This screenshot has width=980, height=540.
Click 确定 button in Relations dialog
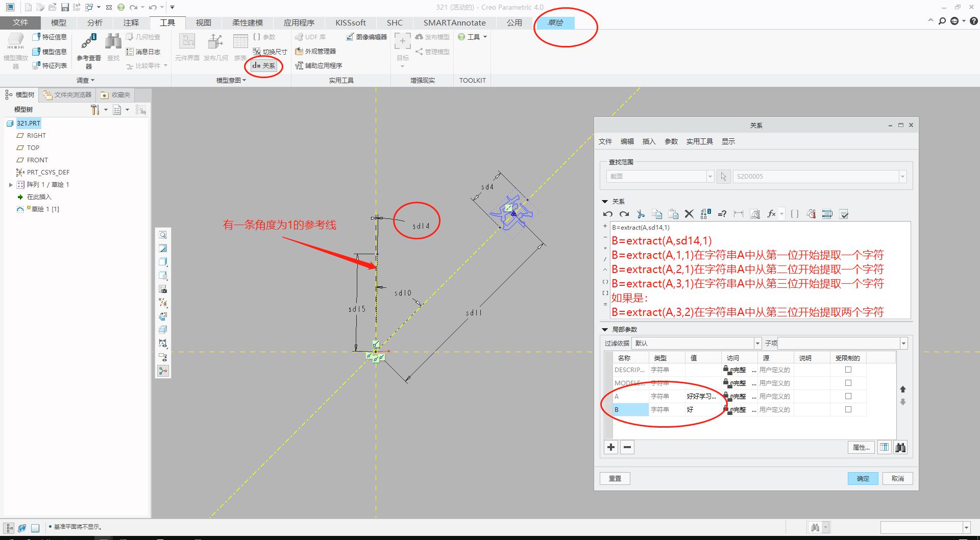(x=863, y=478)
